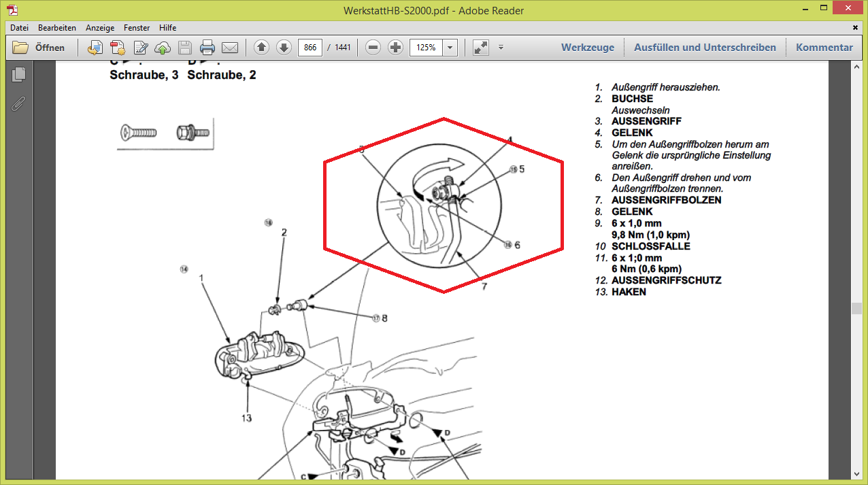Go to the previous page with up arrow
The height and width of the screenshot is (485, 868).
coord(261,48)
